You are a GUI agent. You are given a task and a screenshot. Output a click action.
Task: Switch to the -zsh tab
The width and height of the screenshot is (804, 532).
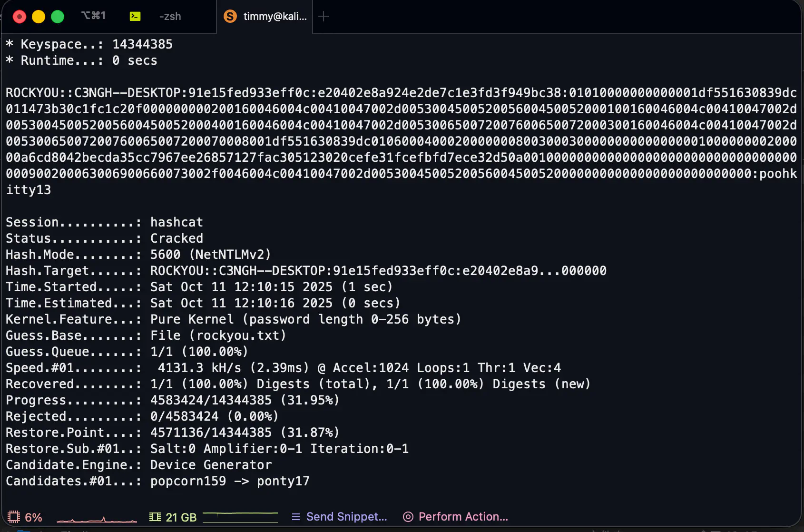click(170, 17)
